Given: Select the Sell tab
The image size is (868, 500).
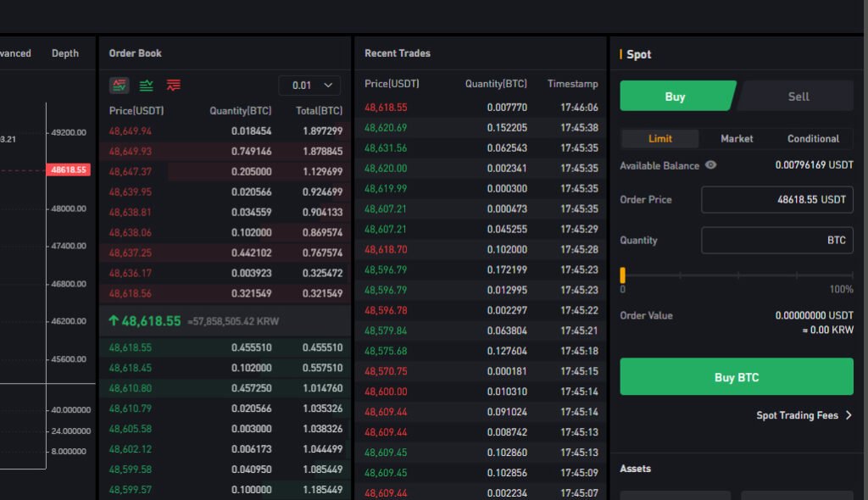Looking at the screenshot, I should 798,97.
